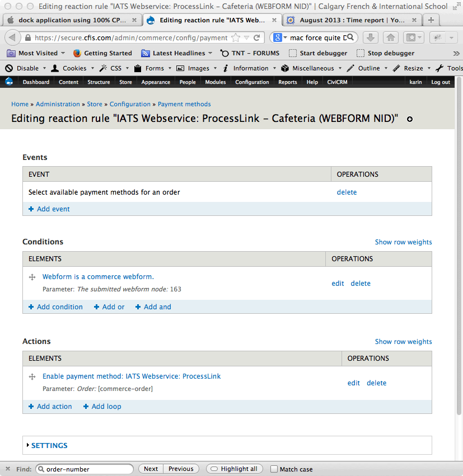Select the CSS tool in Web Developer toolbar
Viewport: 463px width, 476px height.
pyautogui.click(x=114, y=68)
